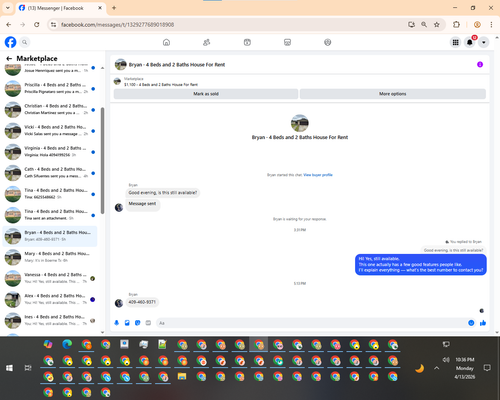Send a thumbs-up like

point(483,323)
